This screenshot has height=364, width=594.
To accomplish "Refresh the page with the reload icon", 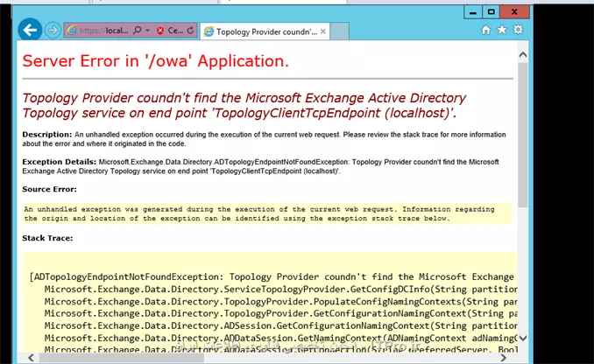I will click(x=190, y=31).
